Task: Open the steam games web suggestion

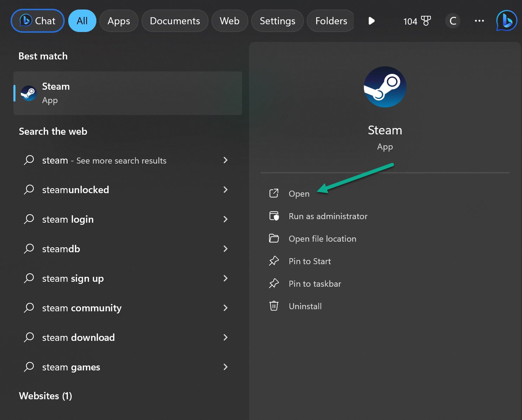Action: [128, 367]
